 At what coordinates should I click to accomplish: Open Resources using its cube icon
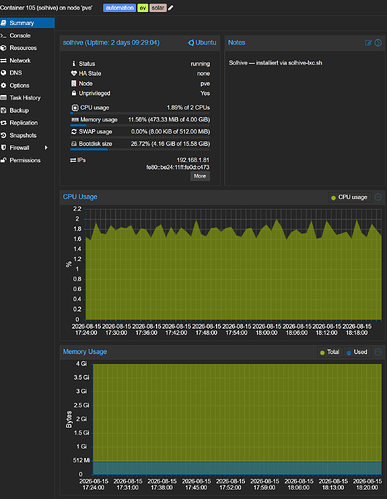pos(4,48)
